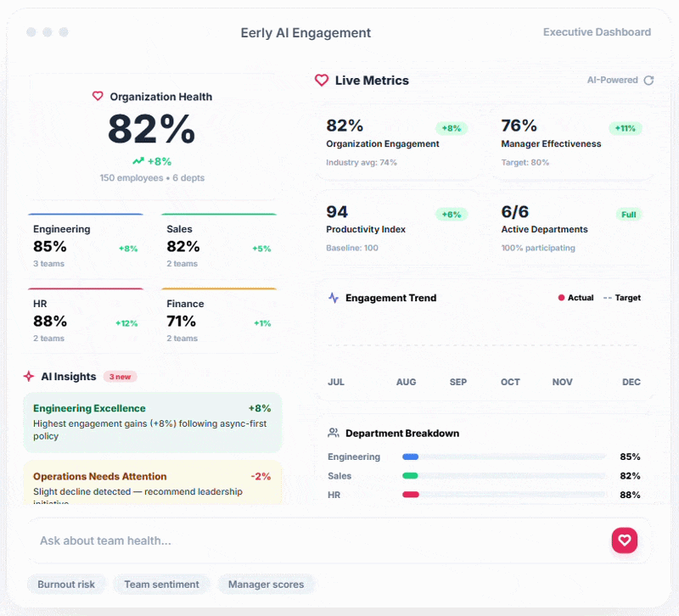Click the Ask about team health input field

coord(255,540)
